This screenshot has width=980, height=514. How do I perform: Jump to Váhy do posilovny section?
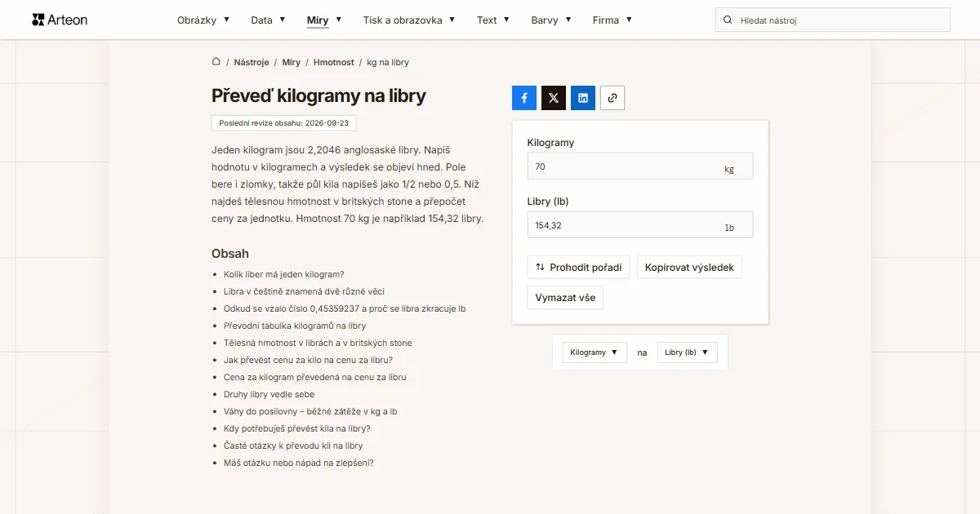coord(310,411)
